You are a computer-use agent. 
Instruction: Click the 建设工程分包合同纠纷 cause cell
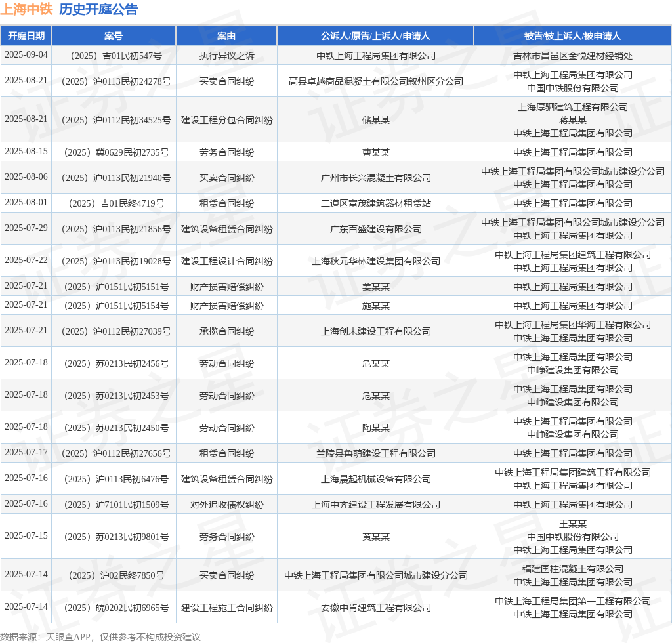[x=226, y=120]
